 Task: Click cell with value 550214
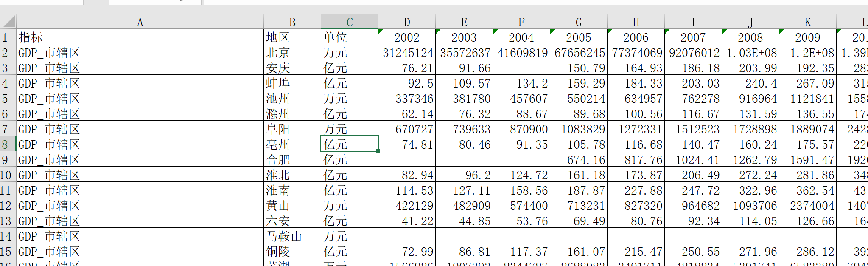579,98
